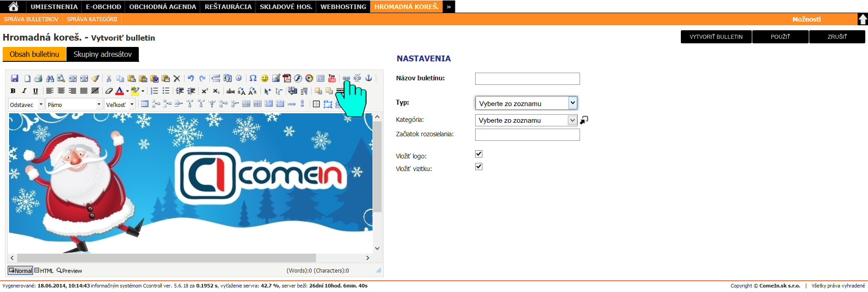This screenshot has width=868, height=292.
Task: Switch to Skupiny adresátov tab
Action: click(x=103, y=54)
